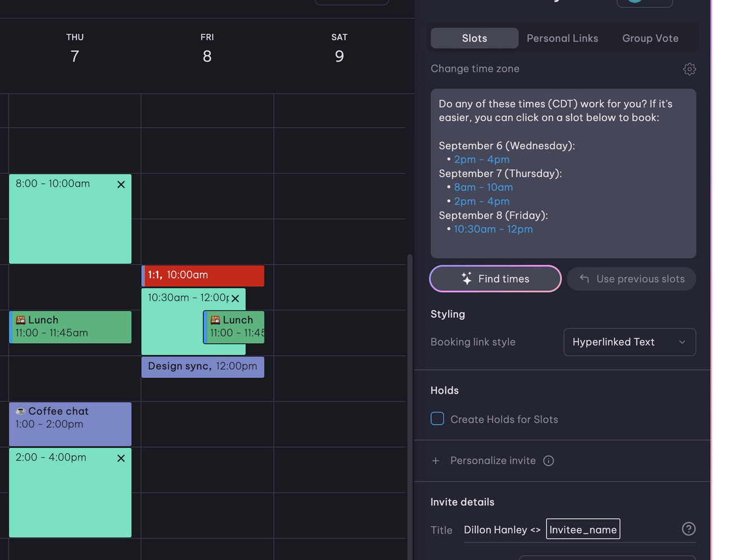Viewport: 736px width, 560px height.
Task: Expand the Personalize invite section
Action: pyautogui.click(x=493, y=461)
